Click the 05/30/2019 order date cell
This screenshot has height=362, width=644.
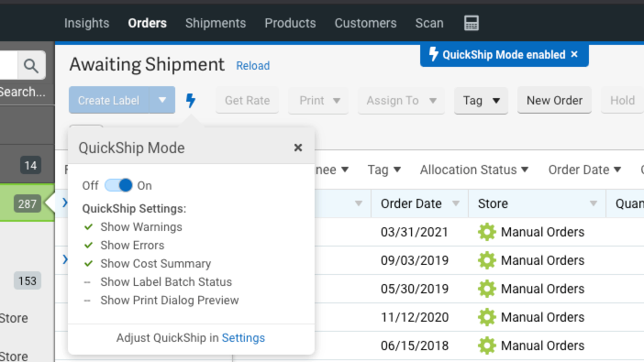point(415,289)
